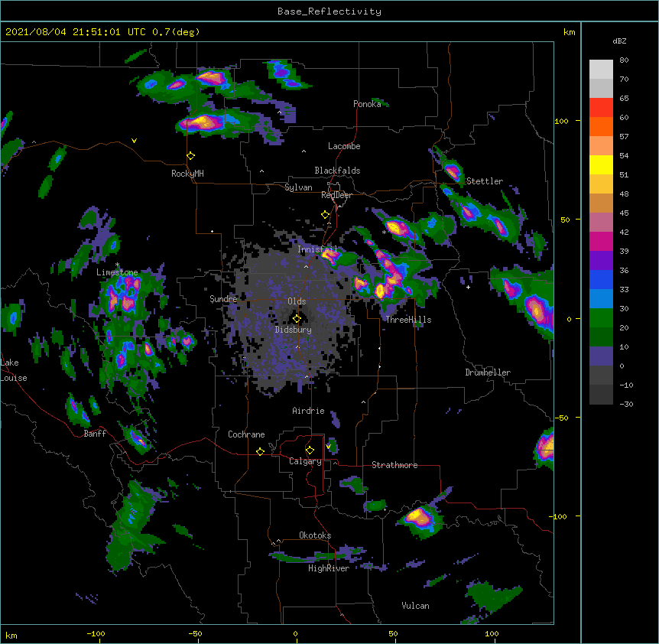This screenshot has height=644, width=659.
Task: Click the Ponoka city label
Action: tap(367, 104)
